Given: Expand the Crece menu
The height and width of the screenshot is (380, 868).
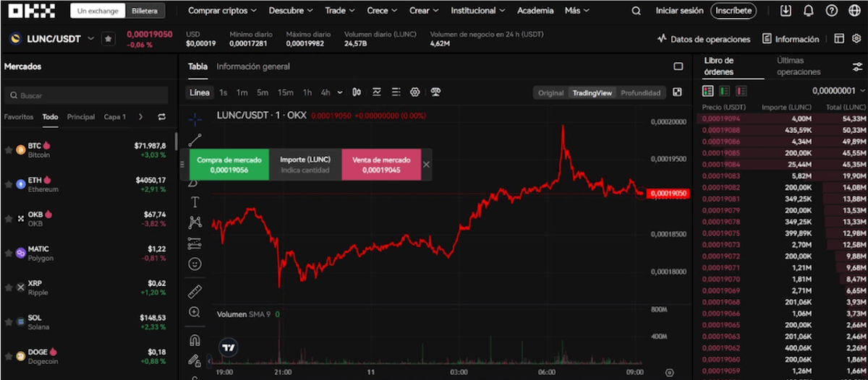Looking at the screenshot, I should pos(382,11).
